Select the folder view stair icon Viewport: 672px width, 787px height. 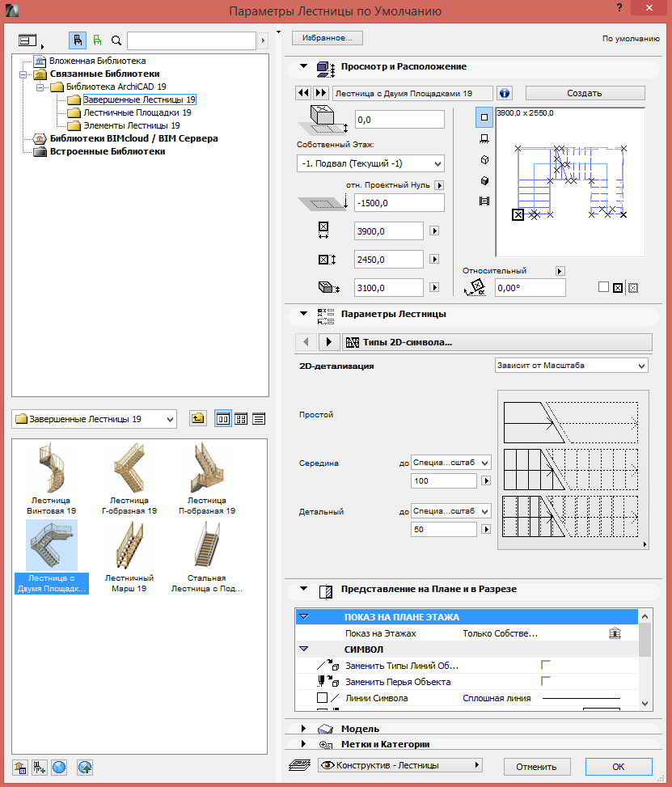point(78,40)
